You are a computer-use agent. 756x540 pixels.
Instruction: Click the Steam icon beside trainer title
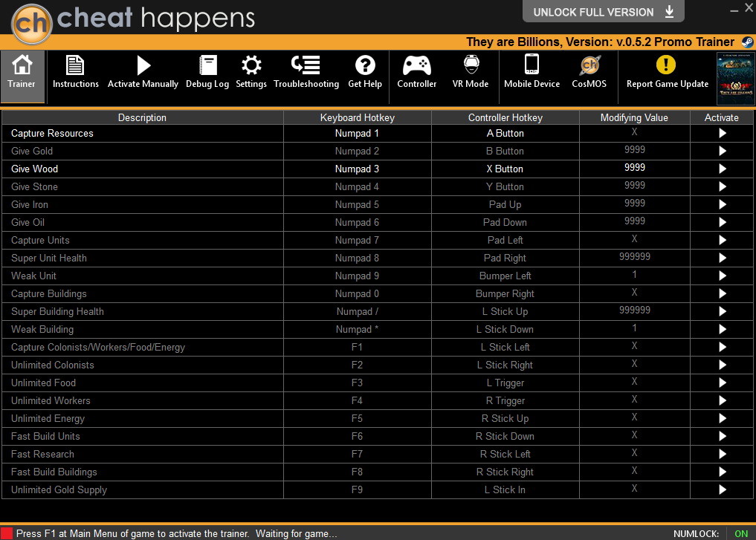click(x=747, y=42)
